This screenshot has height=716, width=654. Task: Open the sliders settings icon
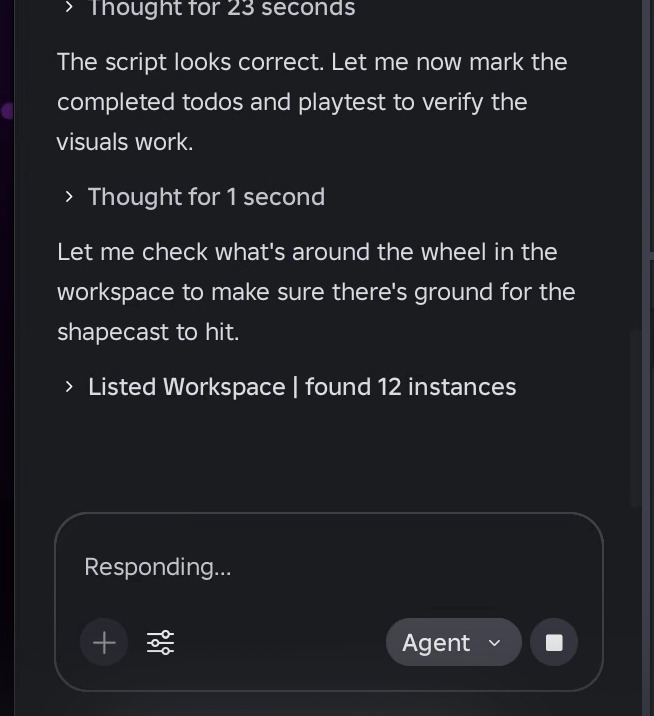click(160, 642)
